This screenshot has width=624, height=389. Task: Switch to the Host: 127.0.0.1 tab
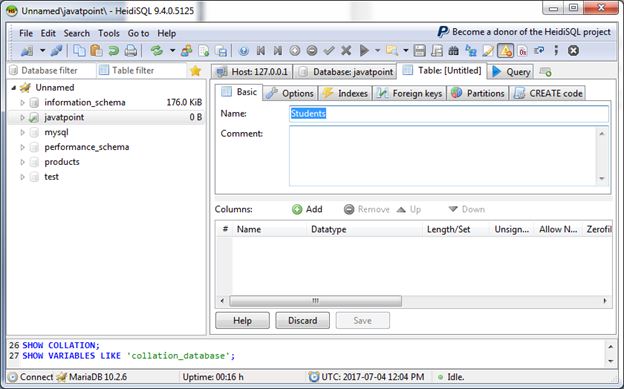(x=252, y=72)
